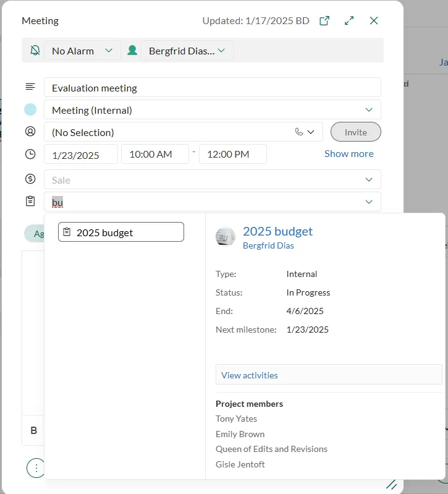Click the View activities link

(x=250, y=375)
